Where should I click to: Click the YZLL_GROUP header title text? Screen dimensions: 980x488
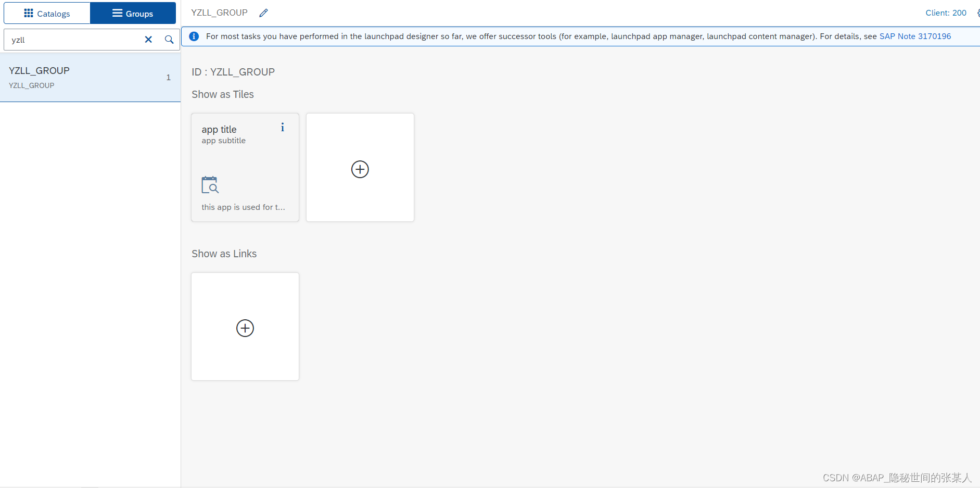point(219,12)
